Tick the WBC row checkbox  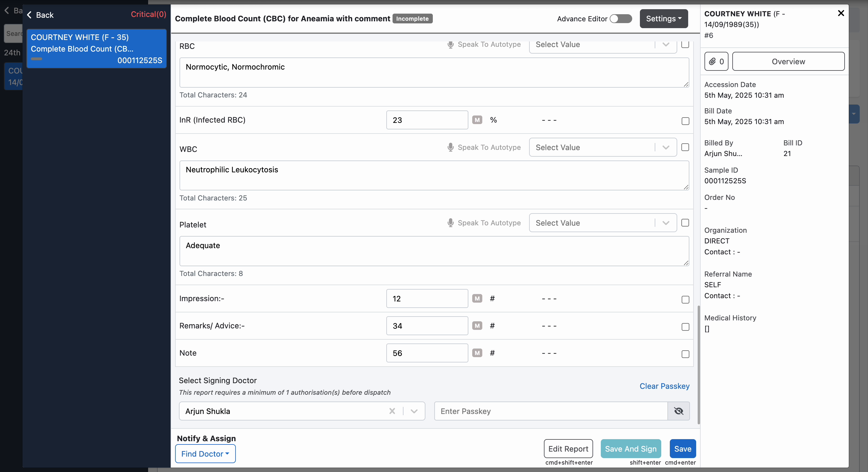coord(685,147)
